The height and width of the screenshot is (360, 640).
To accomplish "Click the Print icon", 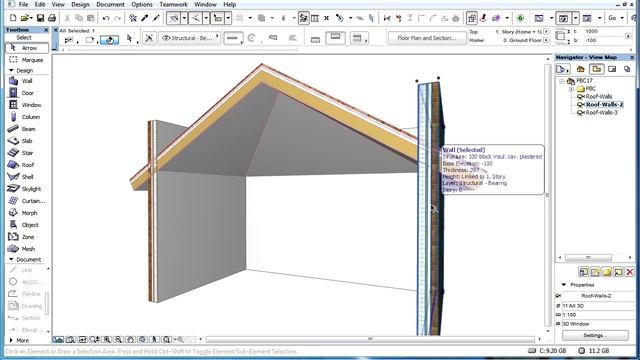I will point(52,18).
